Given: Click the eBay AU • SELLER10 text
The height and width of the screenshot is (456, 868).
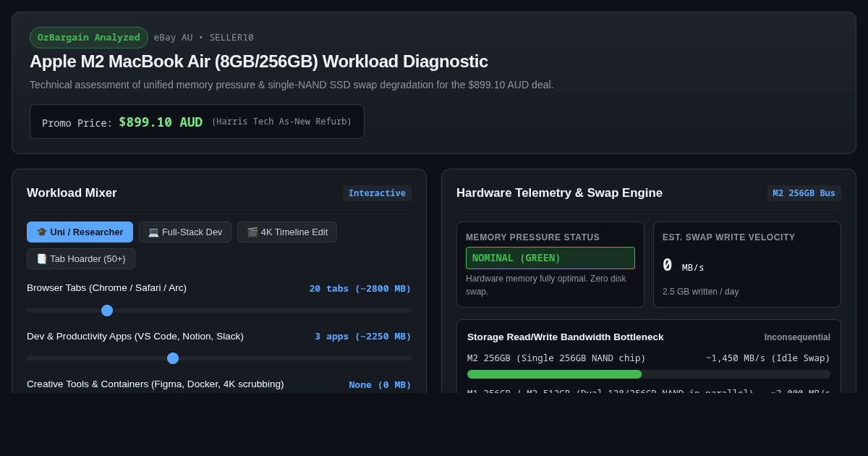Looking at the screenshot, I should (204, 38).
